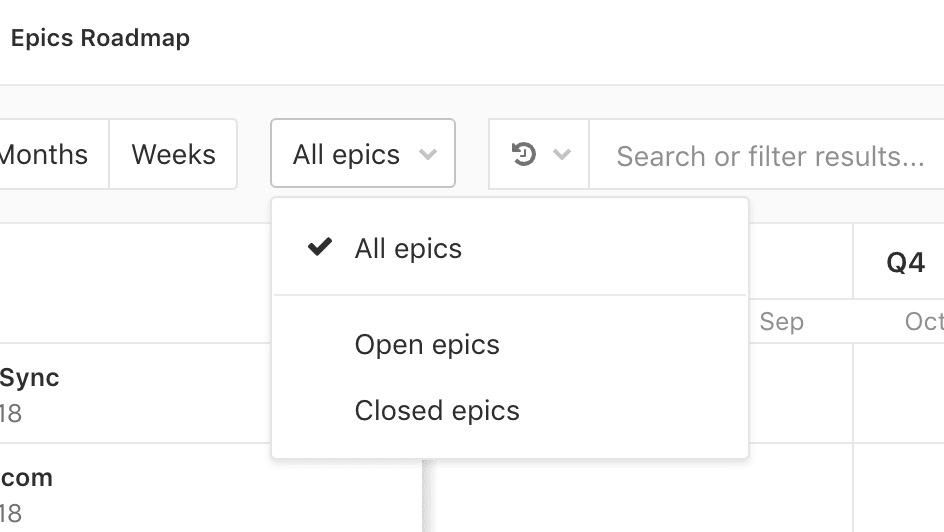The height and width of the screenshot is (532, 944).
Task: Choose Closed epics from the dropdown list
Action: pyautogui.click(x=510, y=411)
